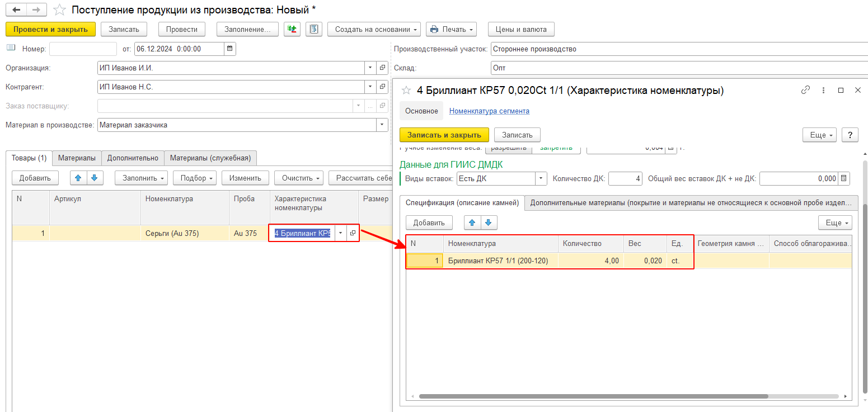Open the Еще menu of the specification table
The height and width of the screenshot is (412, 868).
[x=835, y=222]
